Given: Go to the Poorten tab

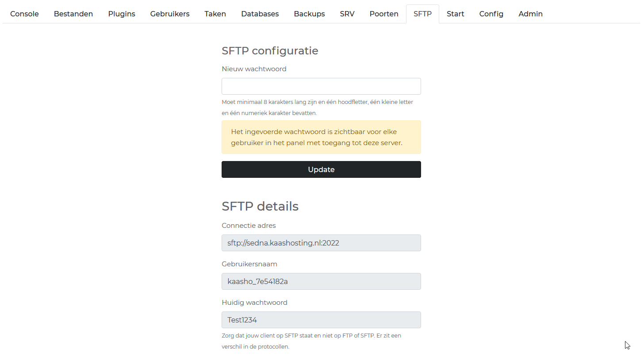Looking at the screenshot, I should tap(384, 14).
